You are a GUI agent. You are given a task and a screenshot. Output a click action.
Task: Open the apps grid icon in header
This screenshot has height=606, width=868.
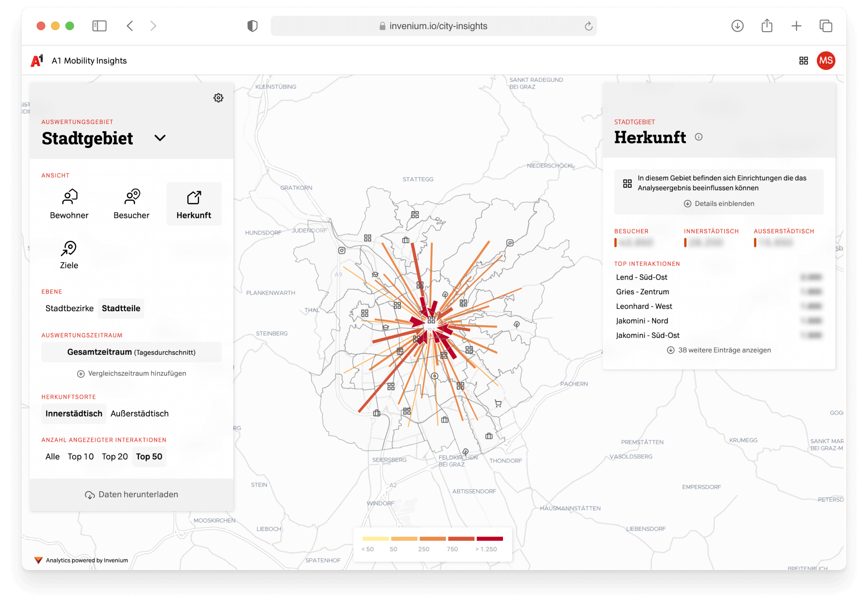804,61
